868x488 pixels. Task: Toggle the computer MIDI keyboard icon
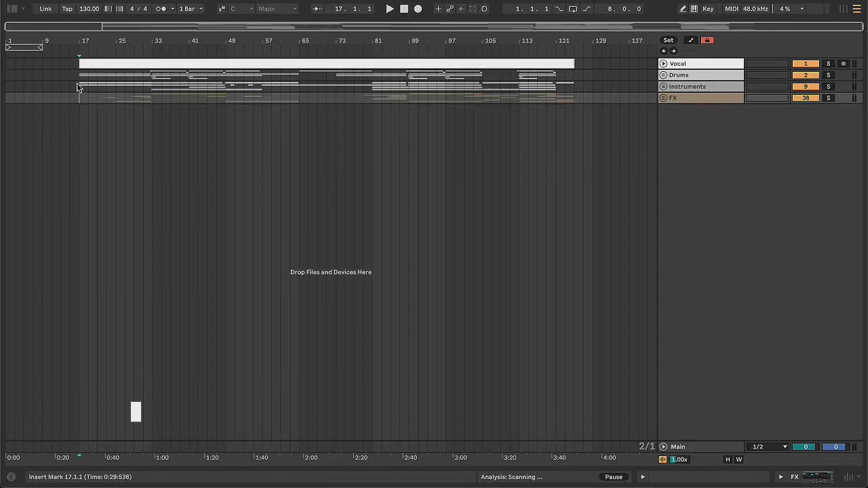[694, 9]
